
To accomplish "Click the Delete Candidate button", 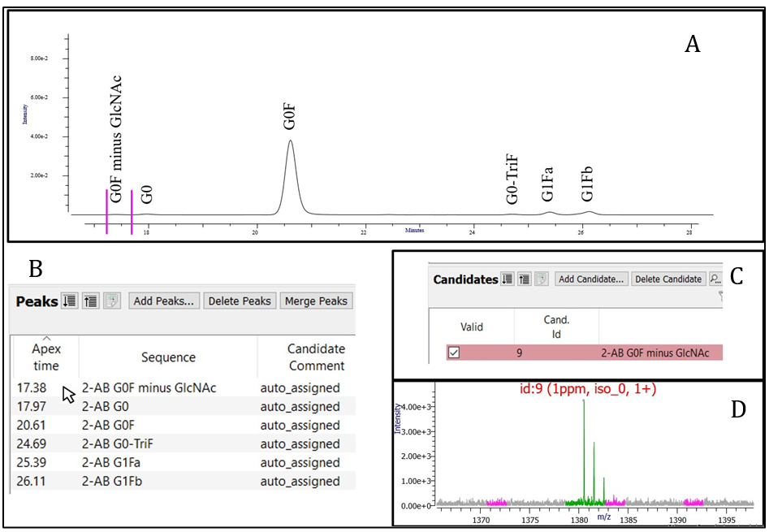I will pos(667,279).
